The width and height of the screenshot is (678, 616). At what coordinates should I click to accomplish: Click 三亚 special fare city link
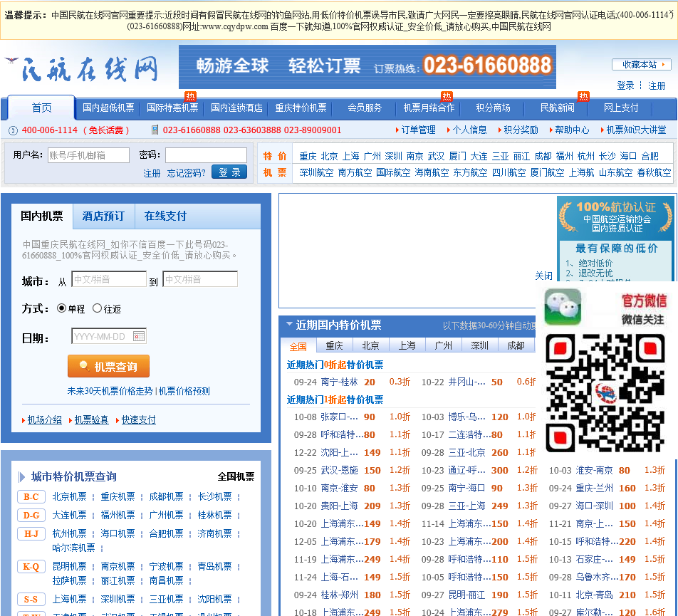500,156
